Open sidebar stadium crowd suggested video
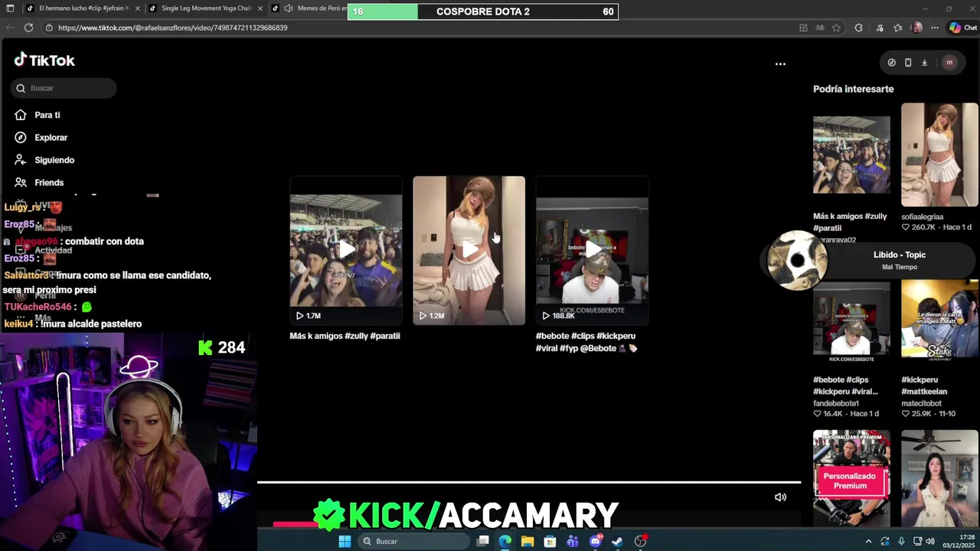The width and height of the screenshot is (980, 551). pos(851,155)
